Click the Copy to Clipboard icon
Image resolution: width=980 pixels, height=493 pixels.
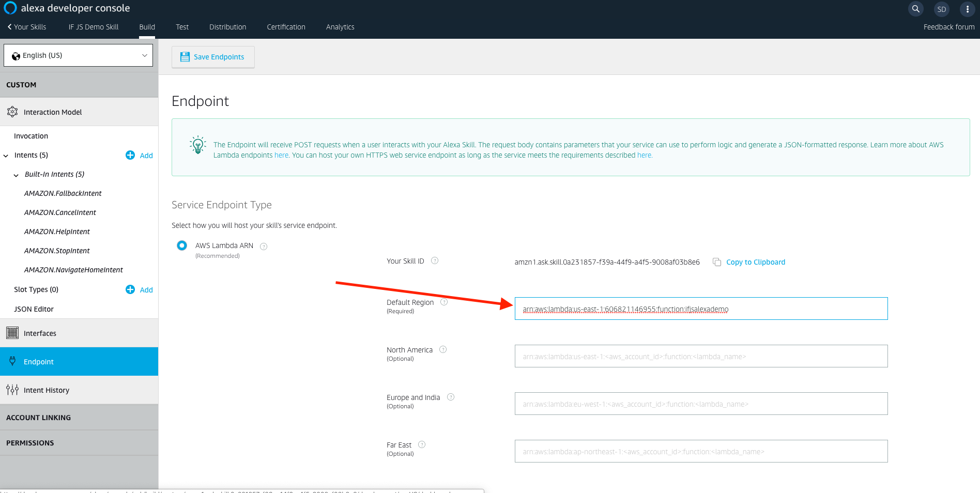coord(717,262)
